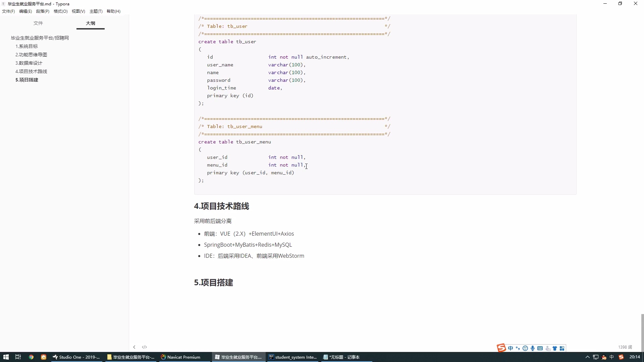644x362 pixels.
Task: Switch to source code mode in Typora
Action: point(144,347)
